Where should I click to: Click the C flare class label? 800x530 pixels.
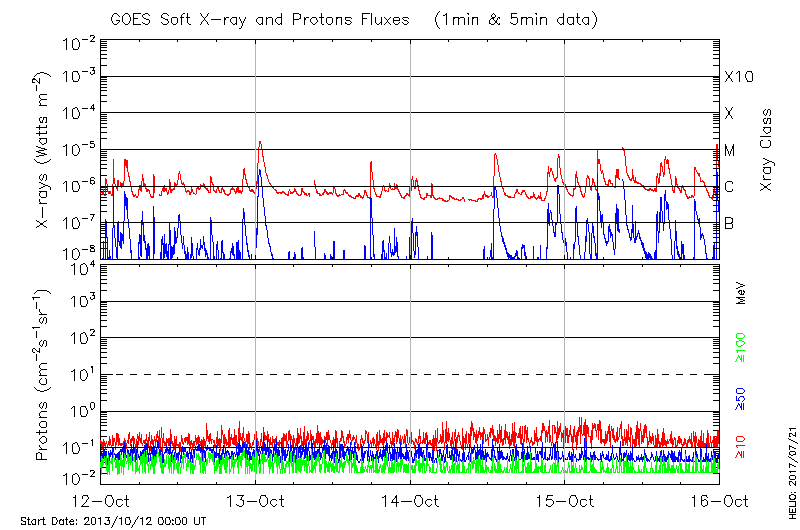click(x=729, y=187)
